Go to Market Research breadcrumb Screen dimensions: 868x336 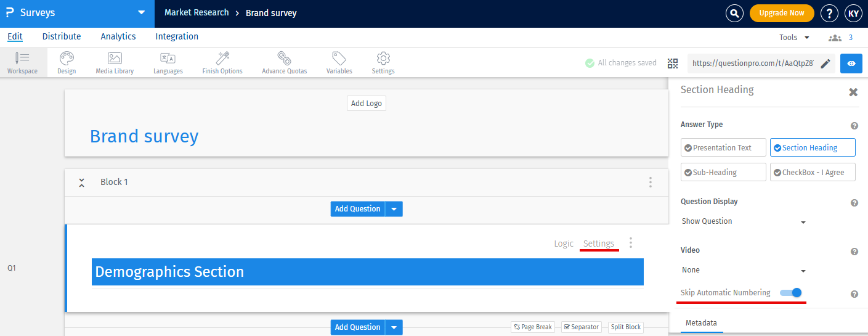197,13
